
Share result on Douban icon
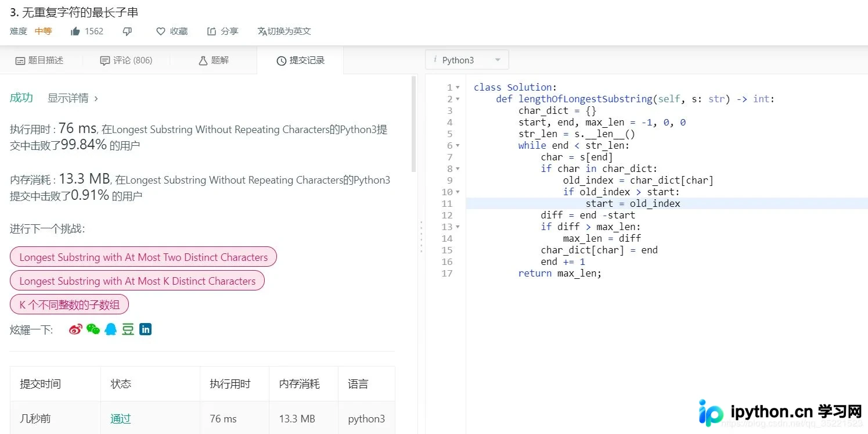128,329
